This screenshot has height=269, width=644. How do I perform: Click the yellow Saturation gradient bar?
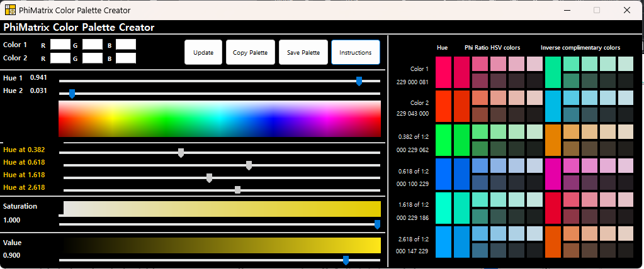[x=222, y=209]
